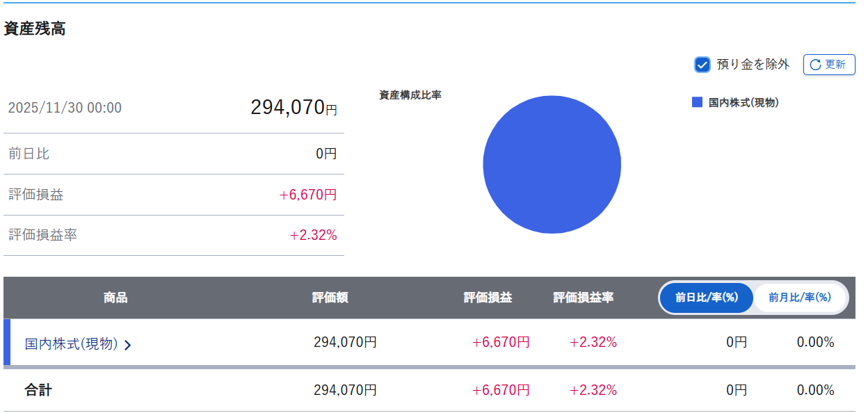Click the blue legend swatch for 国内株式(現物)
This screenshot has height=413, width=868.
coord(697,102)
